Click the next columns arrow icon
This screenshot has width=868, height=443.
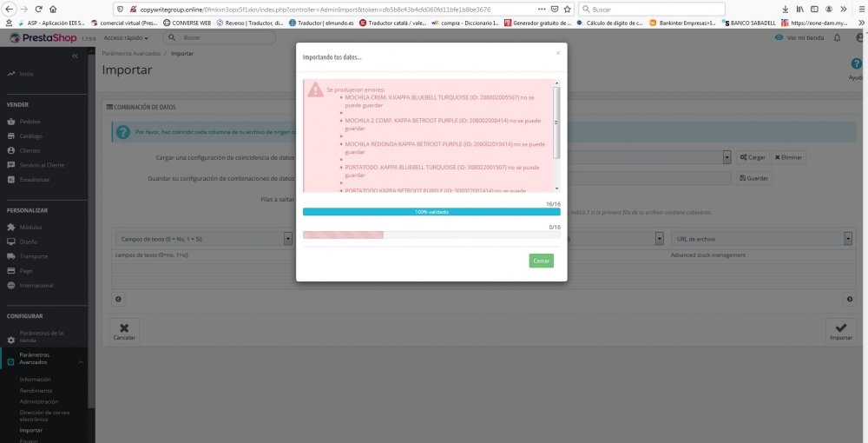tap(850, 299)
